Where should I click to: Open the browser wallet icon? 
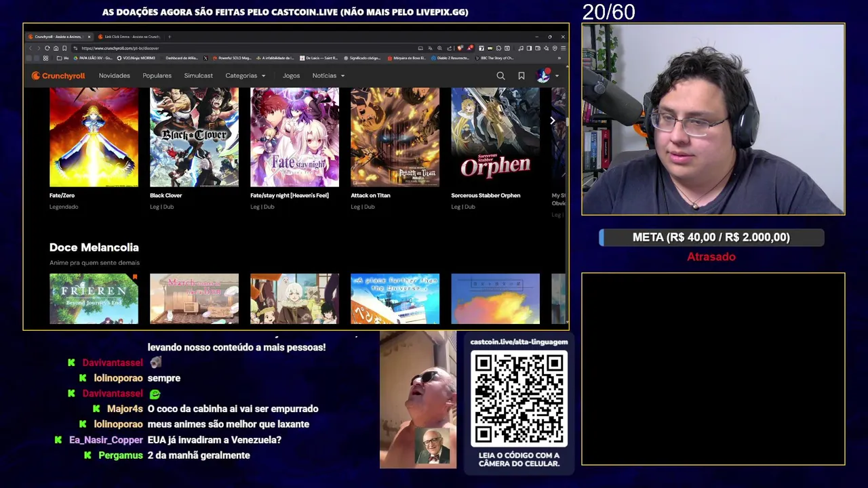[538, 48]
